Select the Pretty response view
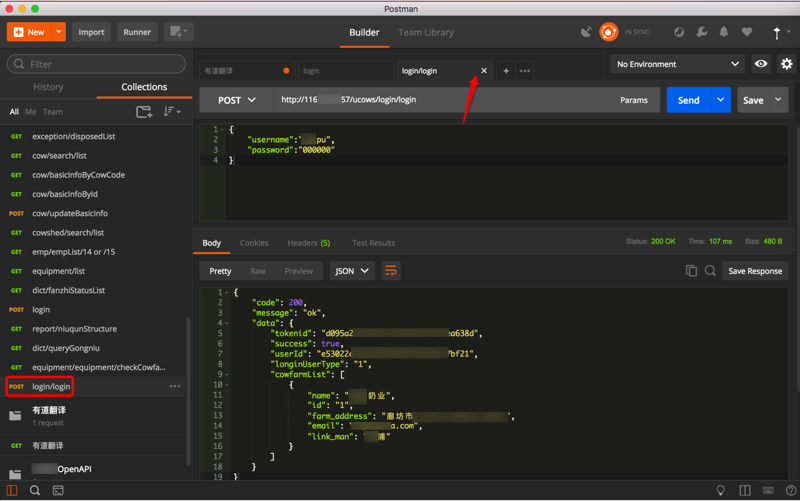 coord(220,271)
